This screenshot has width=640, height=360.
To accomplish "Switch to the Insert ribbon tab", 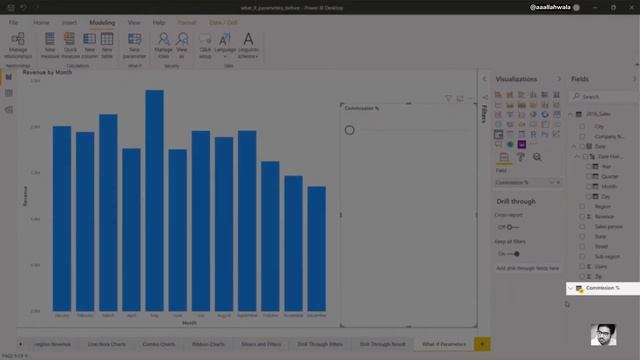I will pyautogui.click(x=69, y=22).
